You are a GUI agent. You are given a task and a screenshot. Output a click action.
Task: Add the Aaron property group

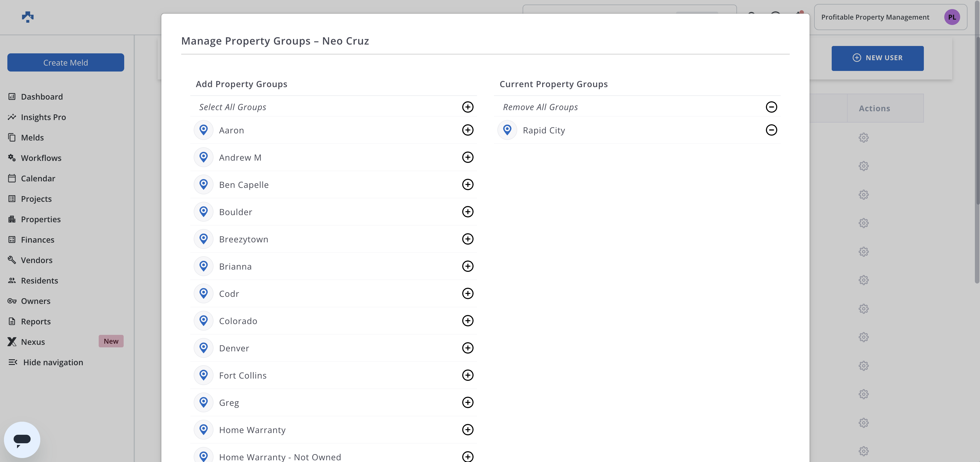[468, 130]
